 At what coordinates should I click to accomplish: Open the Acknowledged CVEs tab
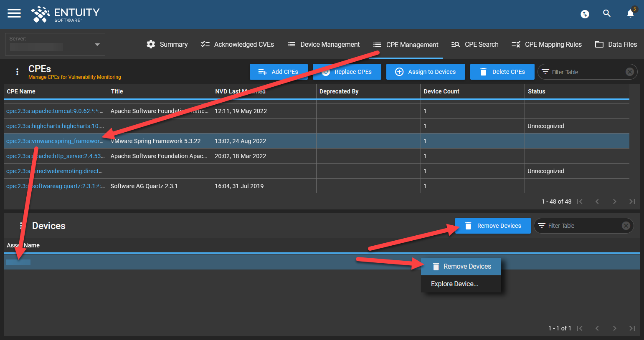coord(237,44)
